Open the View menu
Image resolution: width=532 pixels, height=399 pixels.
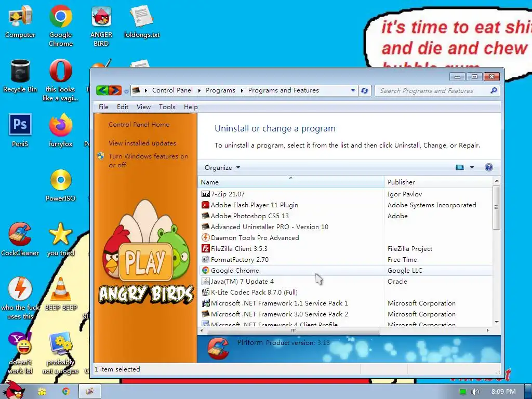(143, 107)
